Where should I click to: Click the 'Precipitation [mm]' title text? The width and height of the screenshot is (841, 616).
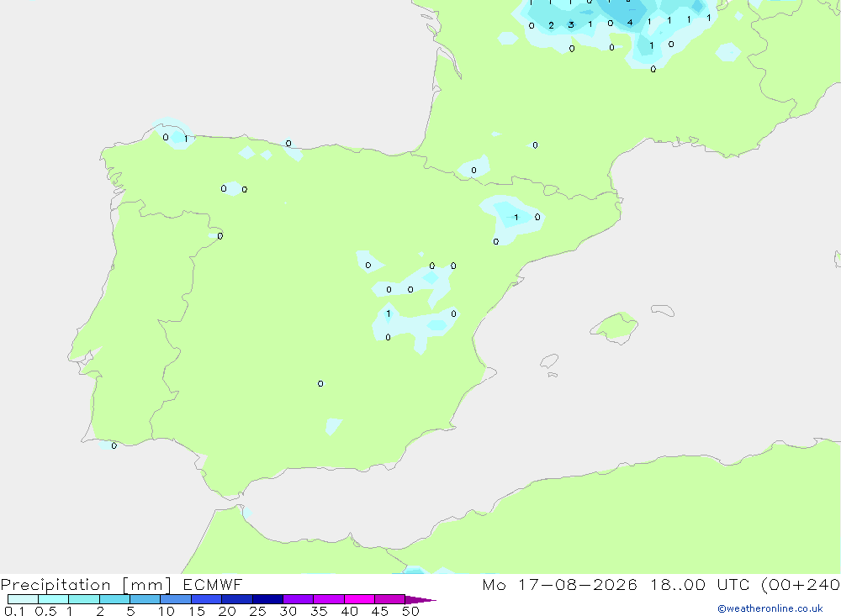pyautogui.click(x=86, y=585)
